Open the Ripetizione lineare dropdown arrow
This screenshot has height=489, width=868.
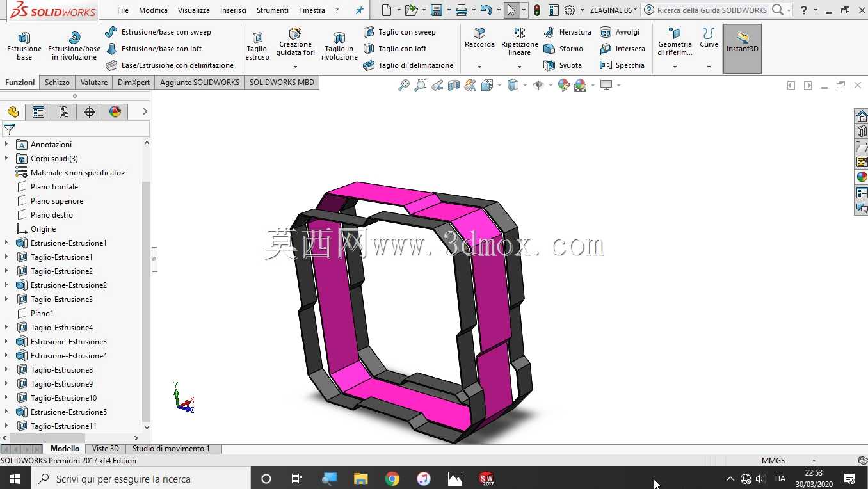(x=519, y=67)
